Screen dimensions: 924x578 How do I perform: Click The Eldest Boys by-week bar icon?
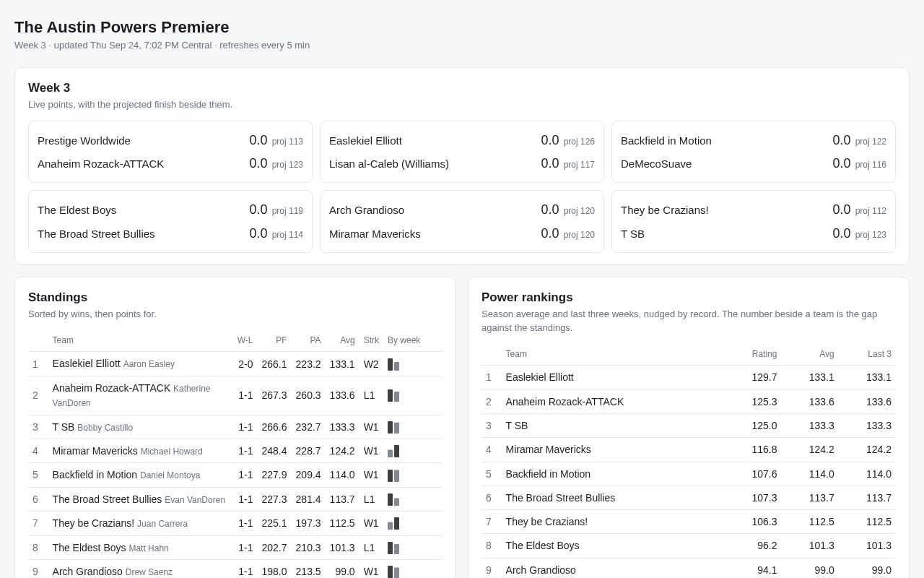393,548
